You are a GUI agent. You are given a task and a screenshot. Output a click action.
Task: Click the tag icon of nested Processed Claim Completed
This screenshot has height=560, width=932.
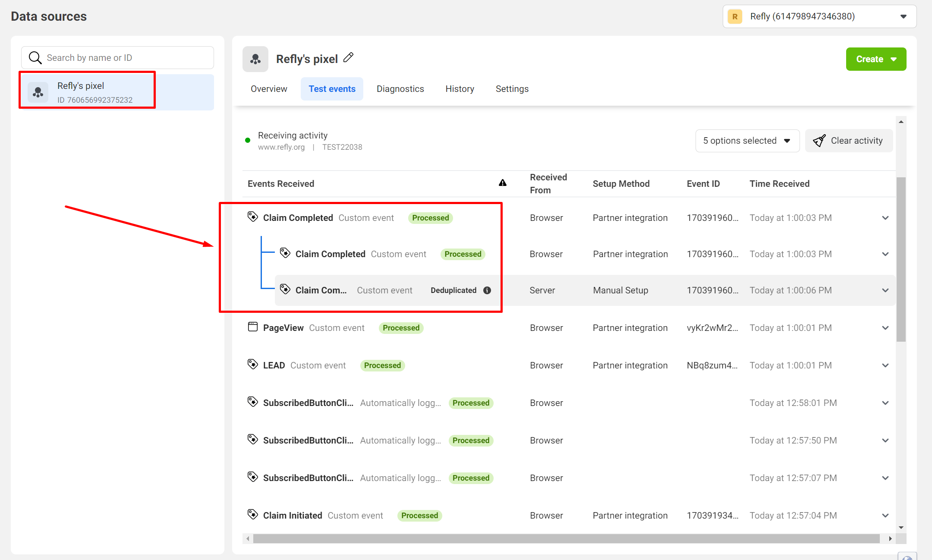[285, 253]
